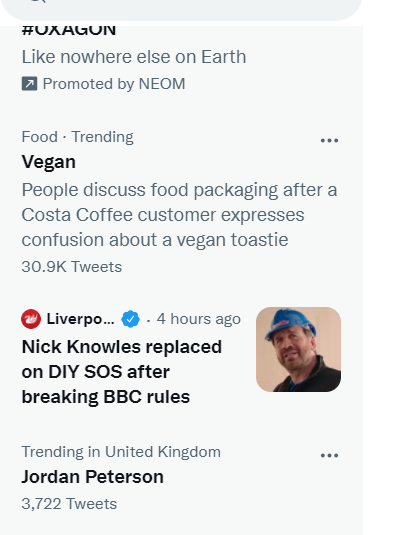
Task: Open the Jordan Peterson trending topic
Action: 92,476
